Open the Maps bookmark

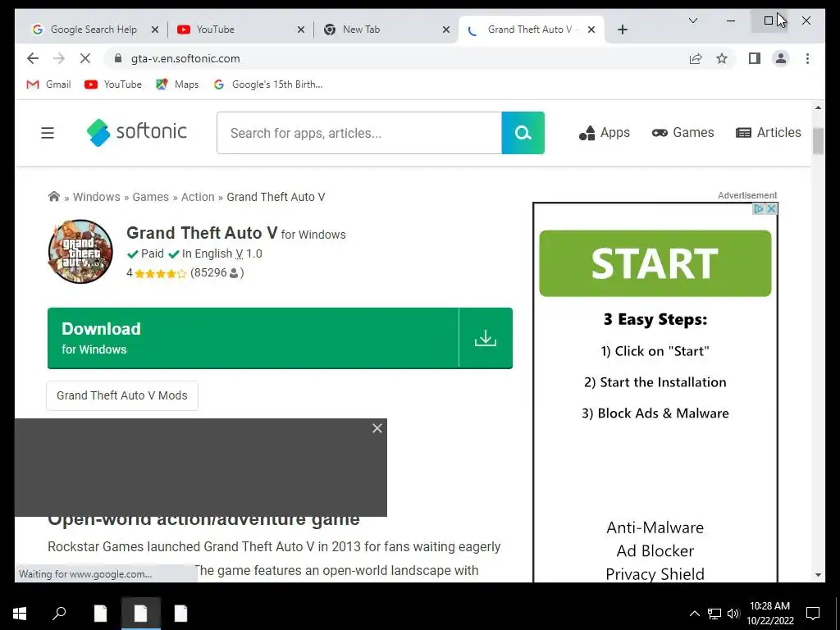(x=177, y=84)
